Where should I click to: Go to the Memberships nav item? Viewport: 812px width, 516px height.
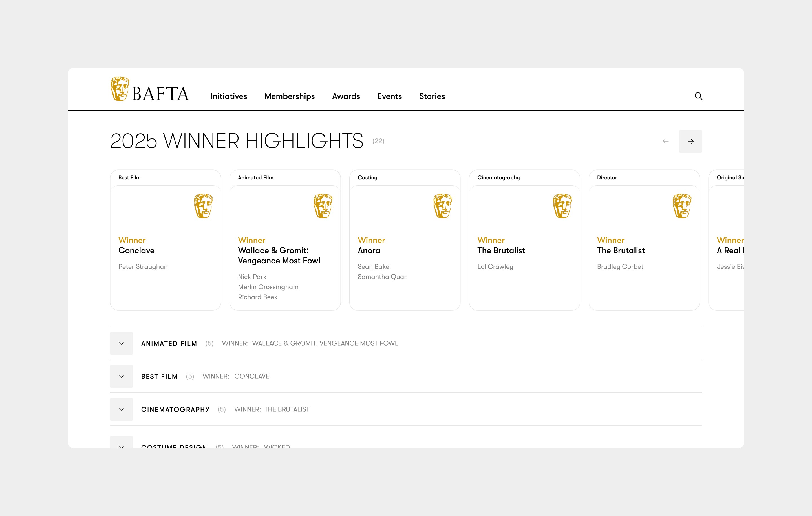coord(289,96)
